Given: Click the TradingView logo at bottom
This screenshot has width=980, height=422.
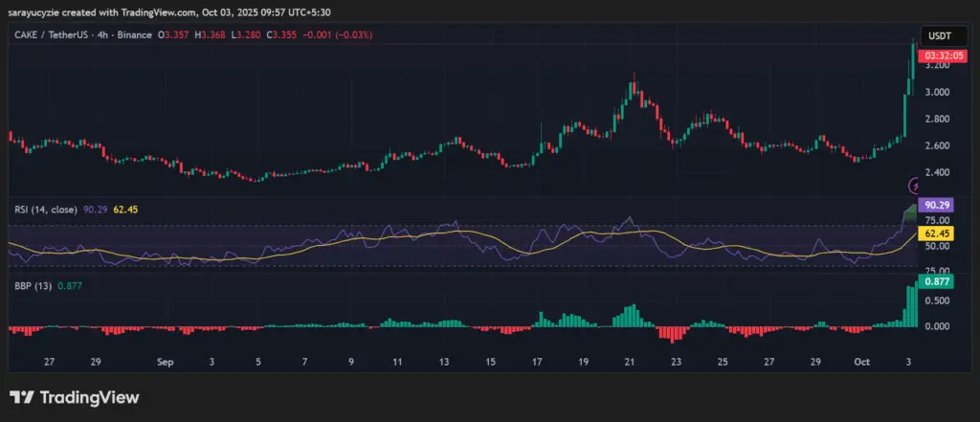Looking at the screenshot, I should click(x=75, y=397).
